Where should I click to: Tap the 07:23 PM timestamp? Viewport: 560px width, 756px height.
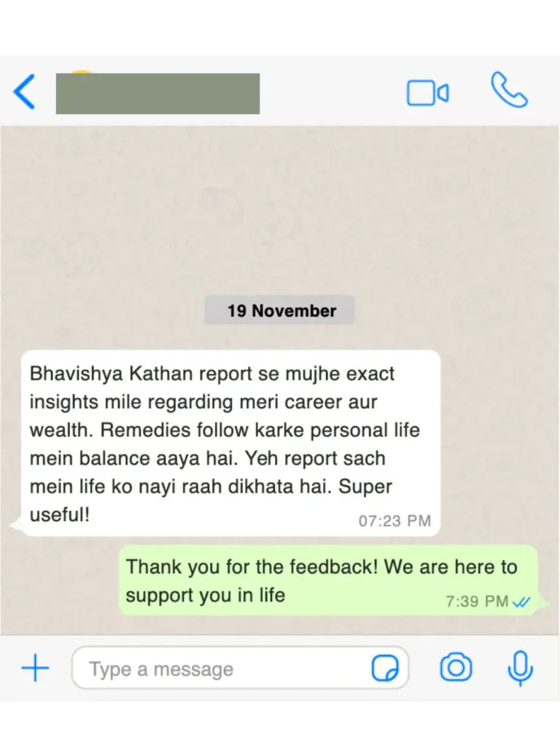(x=394, y=521)
